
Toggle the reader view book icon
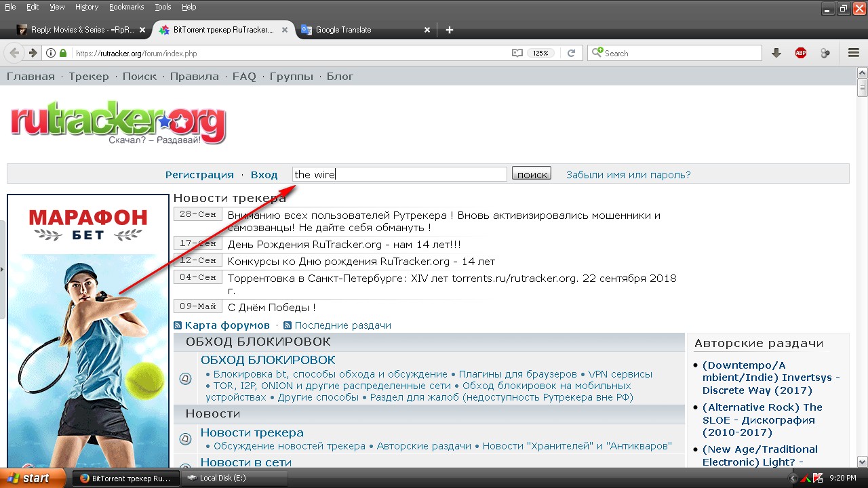517,53
